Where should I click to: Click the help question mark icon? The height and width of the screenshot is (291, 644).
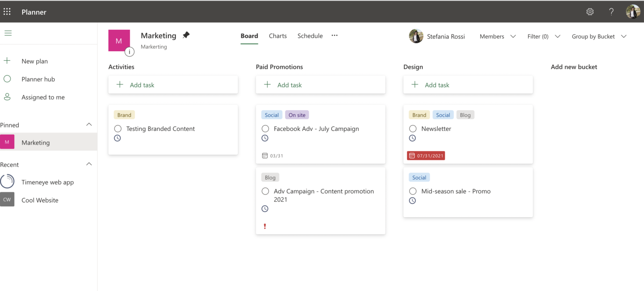(x=611, y=12)
